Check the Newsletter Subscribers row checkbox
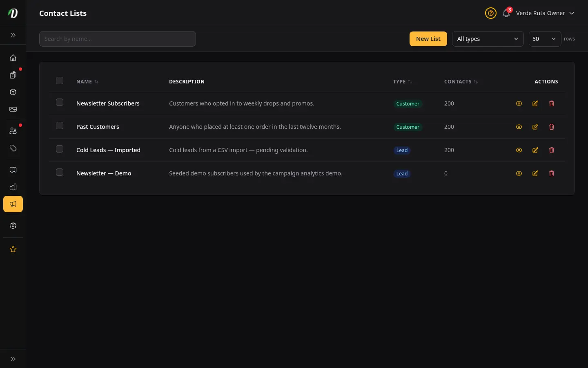Viewport: 588px width, 368px height. [x=60, y=102]
